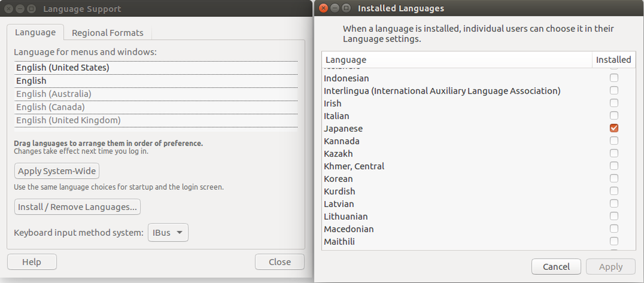This screenshot has height=283, width=644.
Task: Select the Indonesian row name
Action: click(347, 78)
